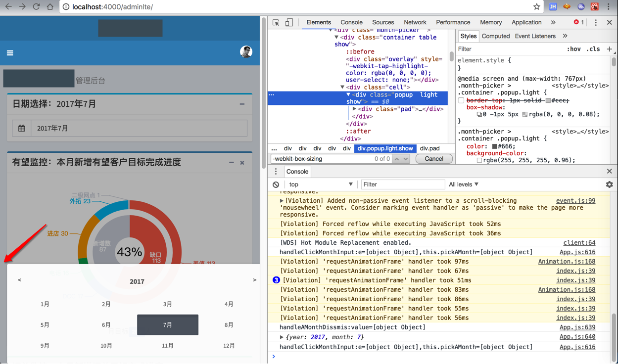618x364 pixels.
Task: Cancel the element search
Action: 433,159
